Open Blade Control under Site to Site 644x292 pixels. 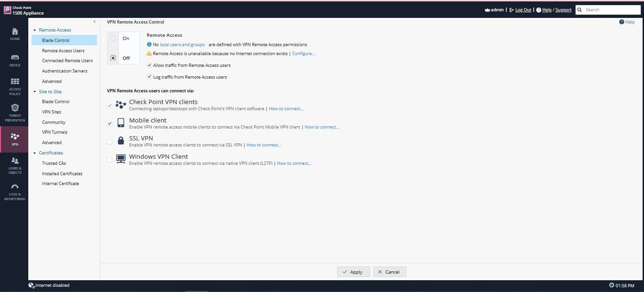point(56,101)
